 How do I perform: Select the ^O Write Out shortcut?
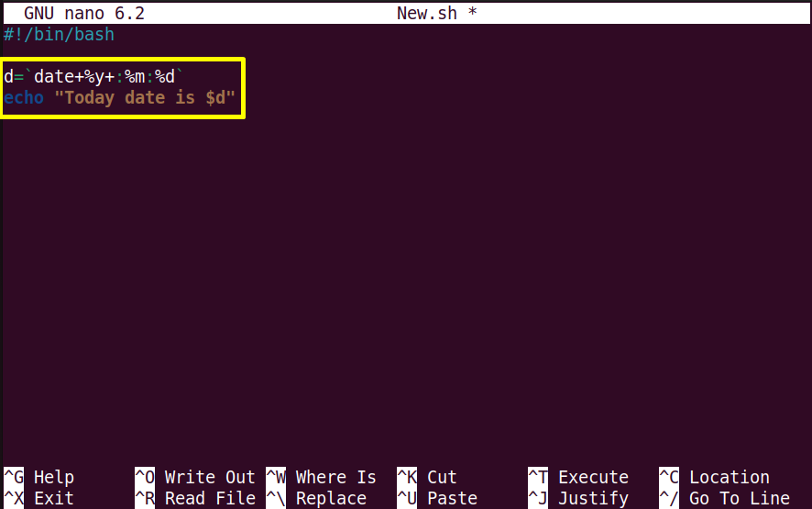(x=195, y=477)
